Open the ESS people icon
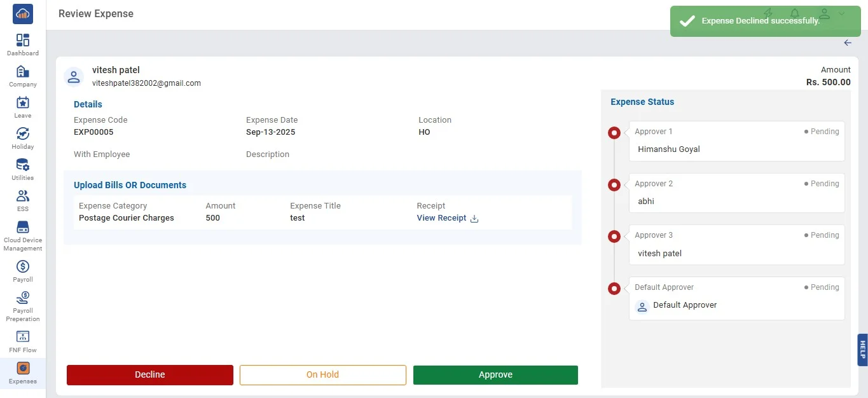868x398 pixels. point(23,196)
